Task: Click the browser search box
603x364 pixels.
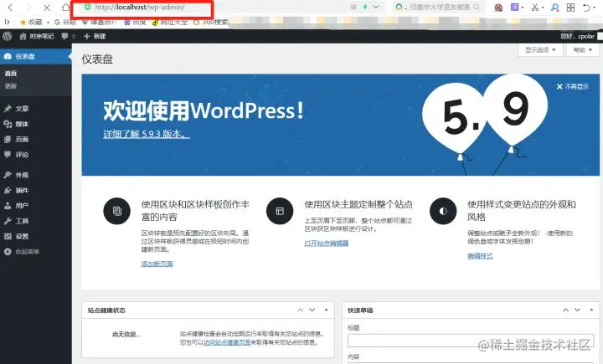Action: pyautogui.click(x=438, y=7)
